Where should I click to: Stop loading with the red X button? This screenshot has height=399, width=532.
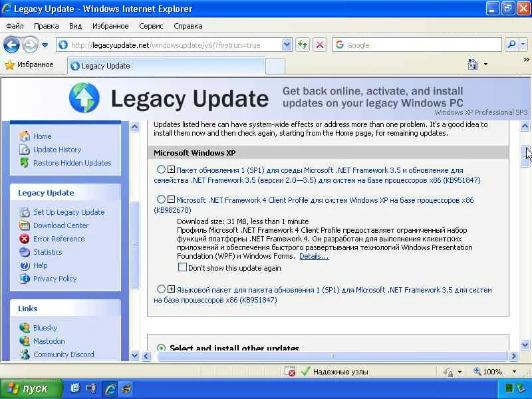pos(319,45)
